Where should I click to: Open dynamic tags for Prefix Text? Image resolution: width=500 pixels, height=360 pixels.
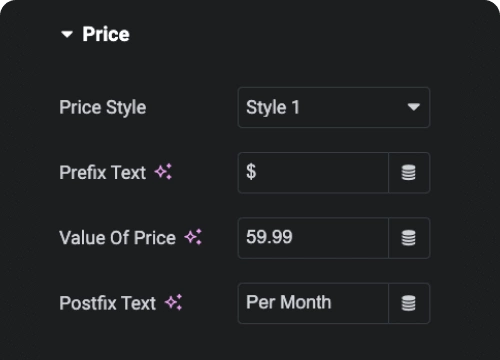(x=409, y=173)
